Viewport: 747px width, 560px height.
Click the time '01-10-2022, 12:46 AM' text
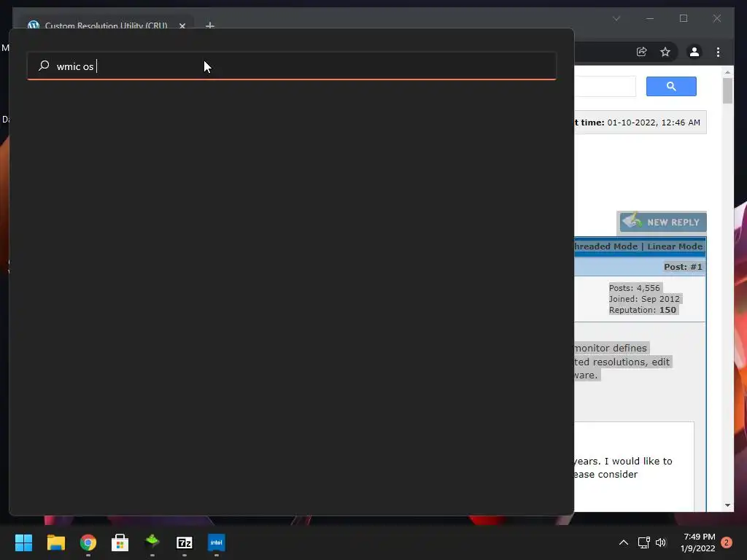click(x=654, y=122)
